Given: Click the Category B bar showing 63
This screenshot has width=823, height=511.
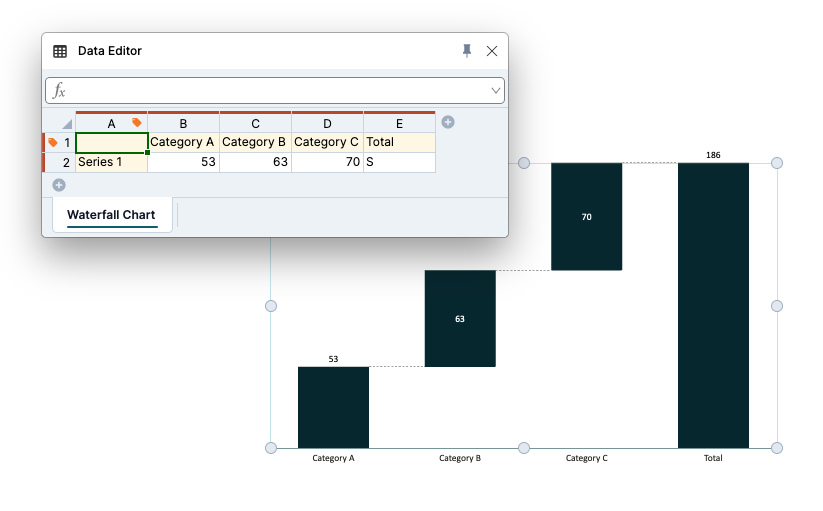Looking at the screenshot, I should point(460,318).
